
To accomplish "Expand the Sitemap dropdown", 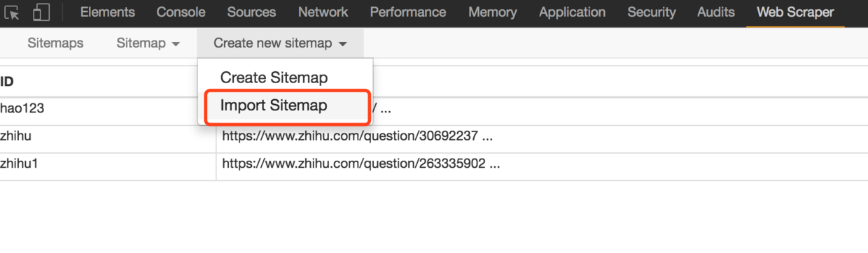I will 148,43.
